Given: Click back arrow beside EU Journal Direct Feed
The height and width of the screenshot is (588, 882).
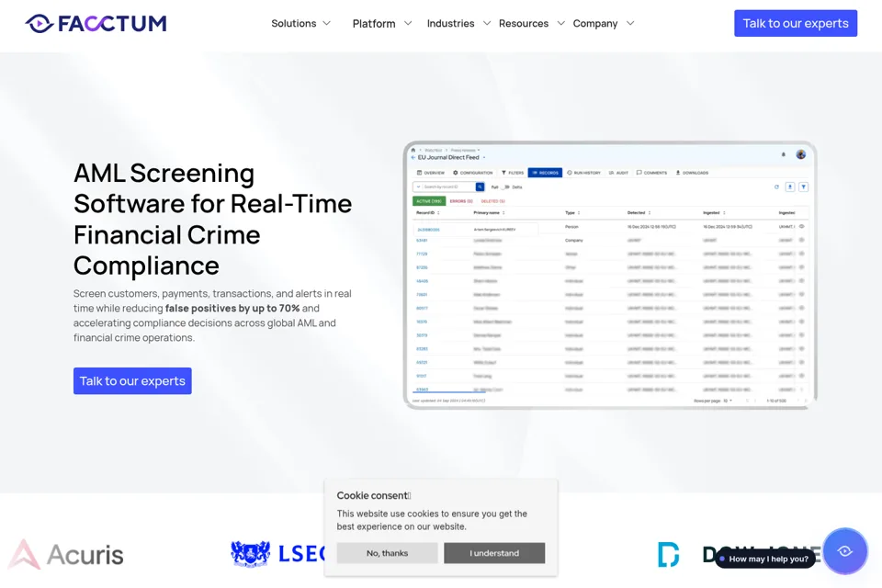Looking at the screenshot, I should pyautogui.click(x=413, y=157).
